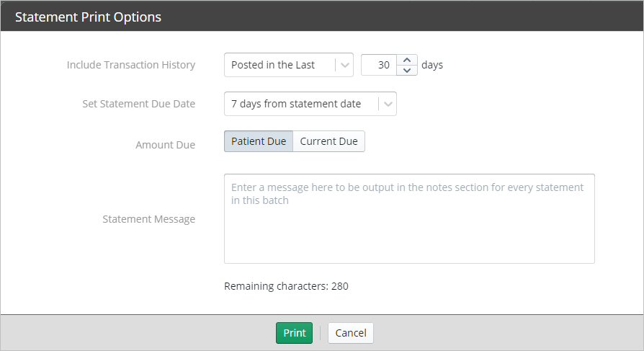Viewport: 644px width, 351px height.
Task: Click the Print button
Action: tap(294, 333)
